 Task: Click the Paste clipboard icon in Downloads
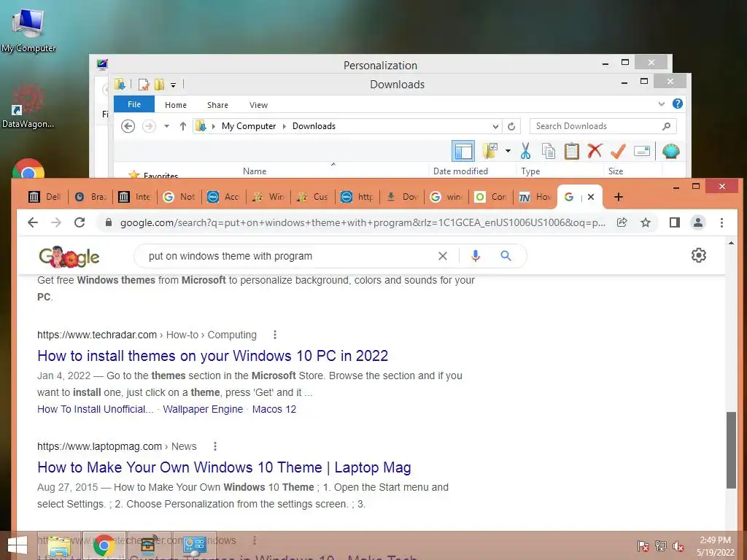(571, 152)
